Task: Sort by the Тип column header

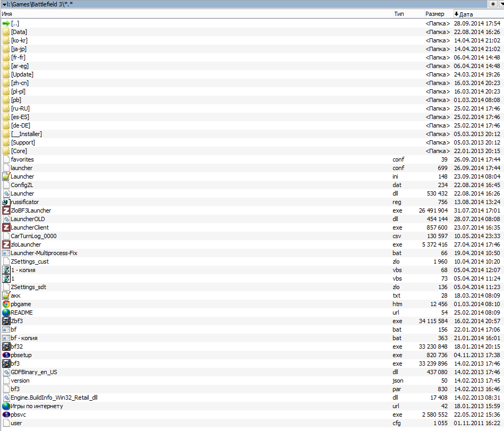Action: point(399,14)
